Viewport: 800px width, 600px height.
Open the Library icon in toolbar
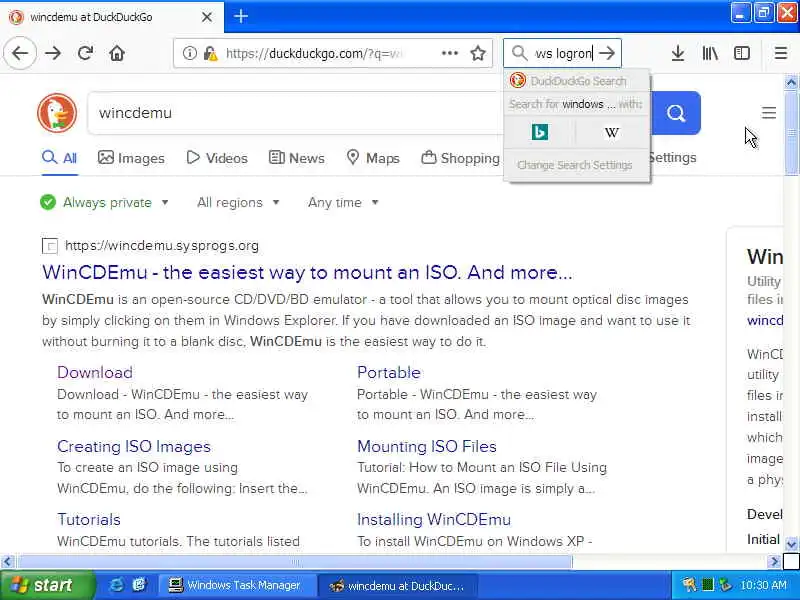pos(710,53)
